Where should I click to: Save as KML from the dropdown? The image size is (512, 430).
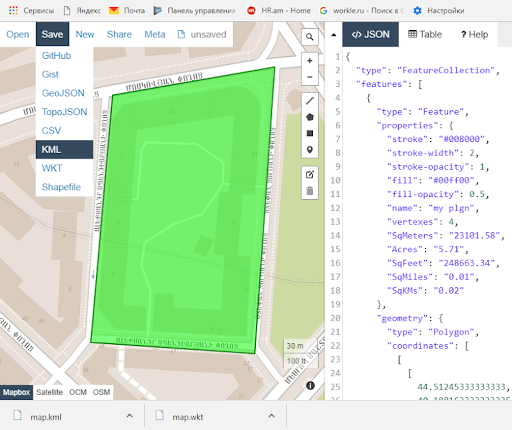(64, 149)
